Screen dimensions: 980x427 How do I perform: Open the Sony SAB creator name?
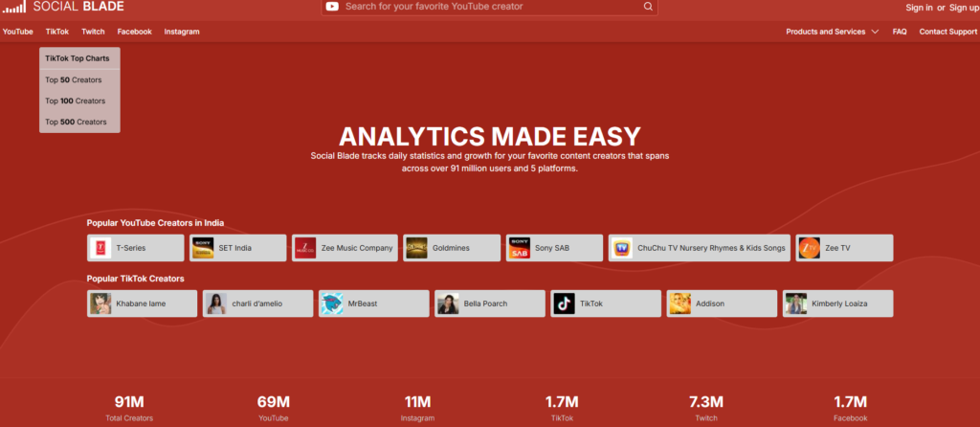(552, 248)
